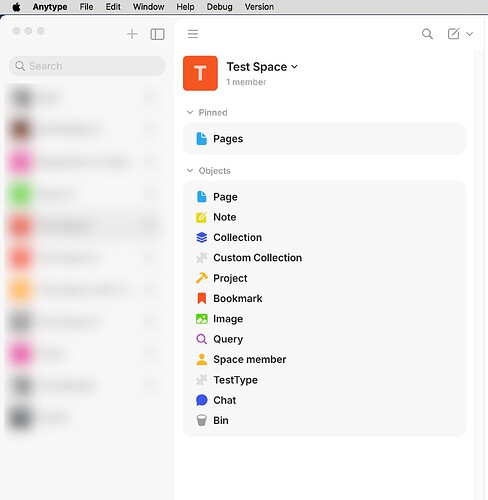Collapse the Pinned section chevron

(190, 112)
